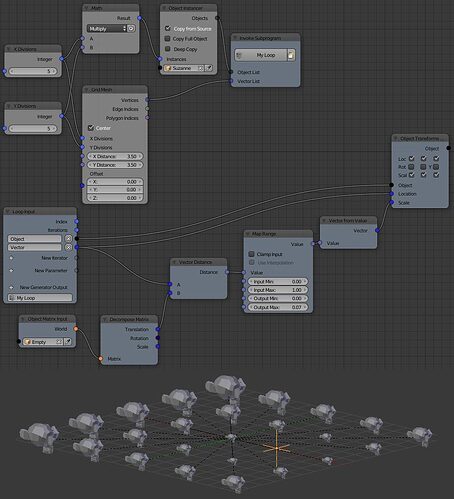Click the Iterations output socket on Loop Input
This screenshot has height=499, width=454.
pyautogui.click(x=77, y=230)
